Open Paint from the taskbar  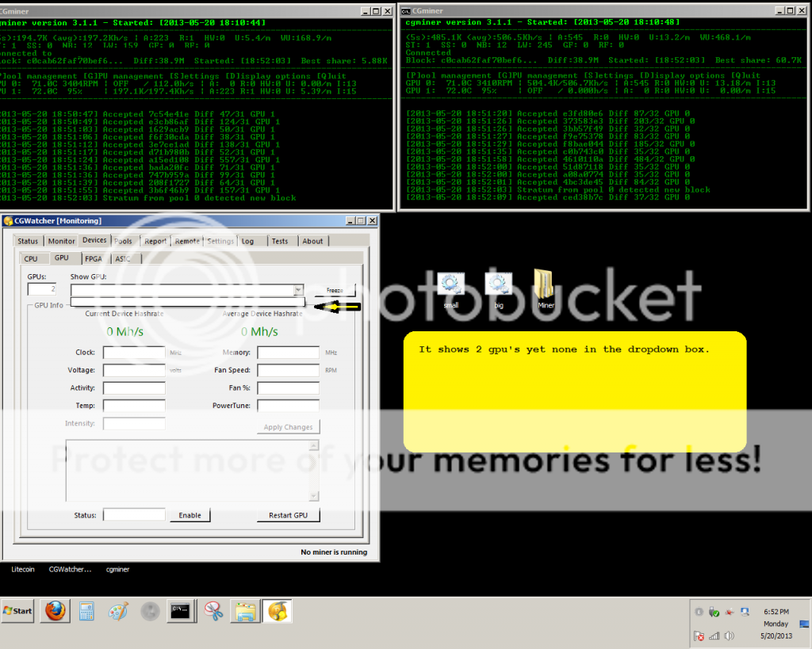[x=118, y=612]
